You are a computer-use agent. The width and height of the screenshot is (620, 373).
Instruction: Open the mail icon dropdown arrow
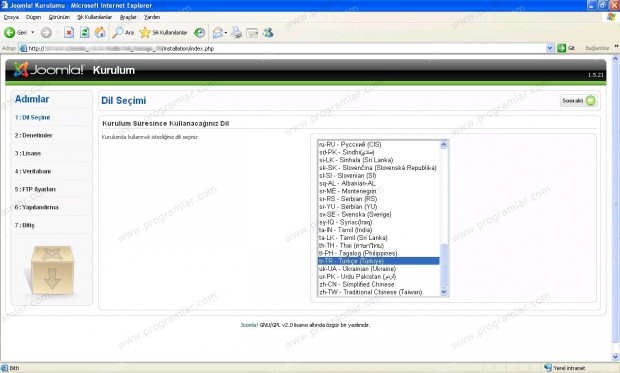(225, 32)
